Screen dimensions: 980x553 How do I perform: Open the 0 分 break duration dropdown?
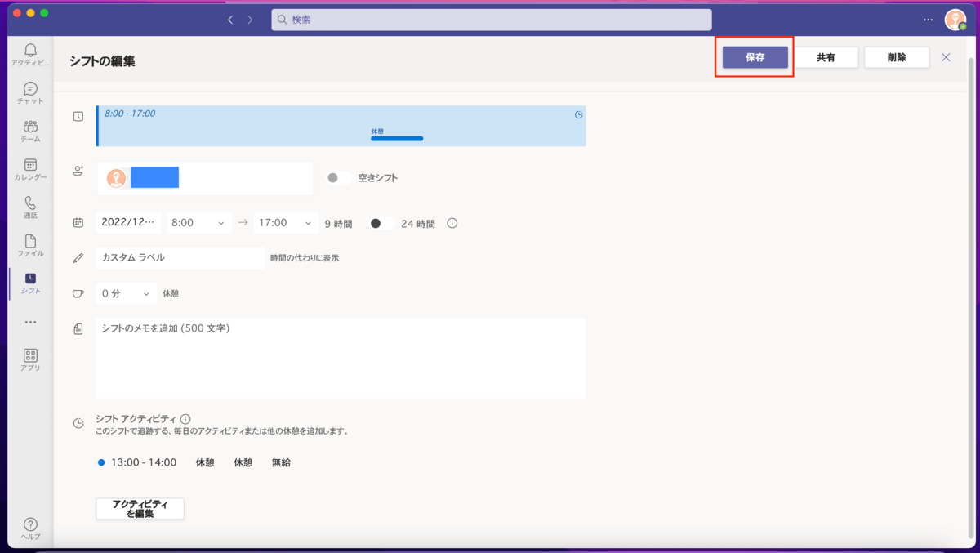click(x=126, y=293)
